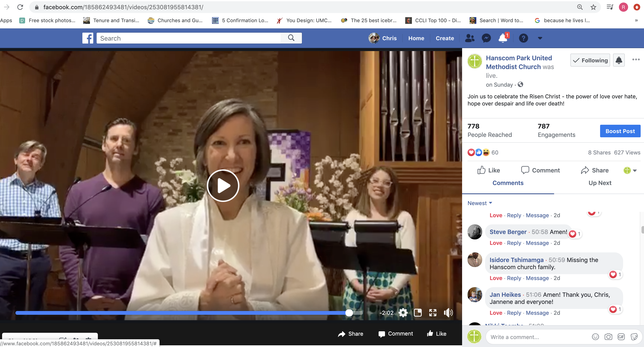644x347 pixels.
Task: Toggle the video volume speaker icon
Action: (448, 313)
